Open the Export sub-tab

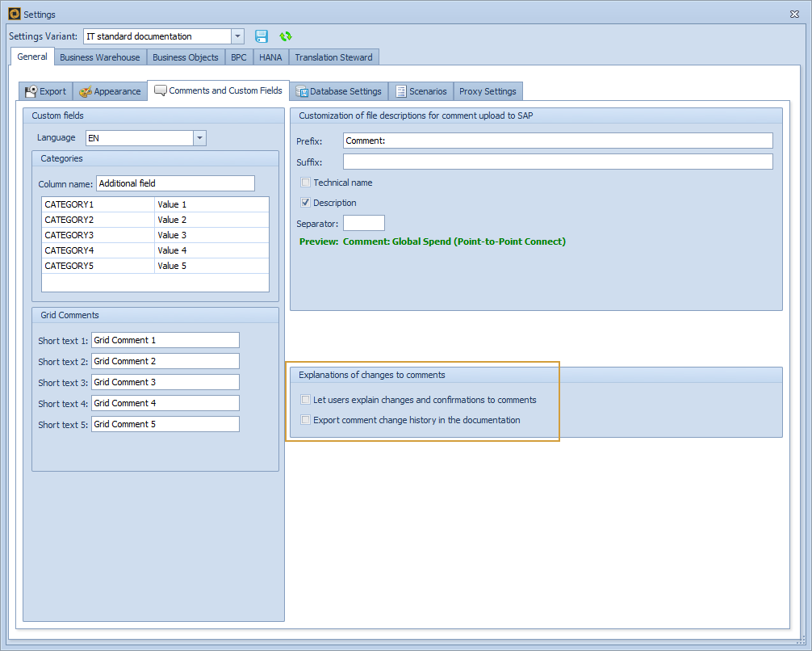click(46, 91)
